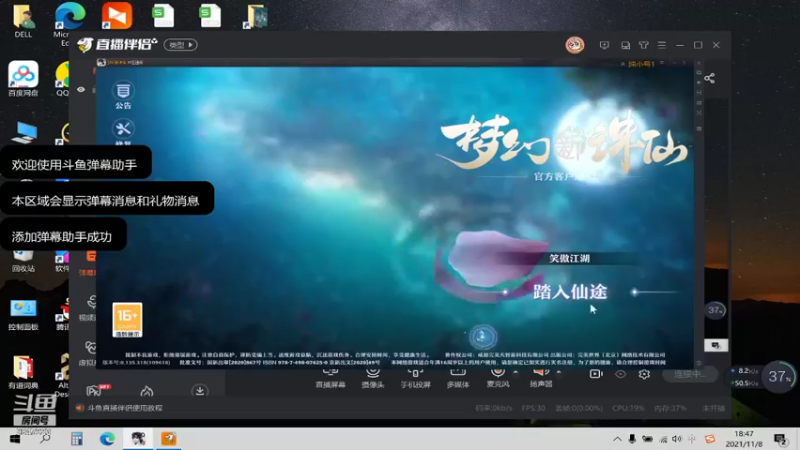Screen dimensions: 800x450
Task: Click 欢迎使用斗鱼弹幕助手 message bubble
Action: [76, 164]
